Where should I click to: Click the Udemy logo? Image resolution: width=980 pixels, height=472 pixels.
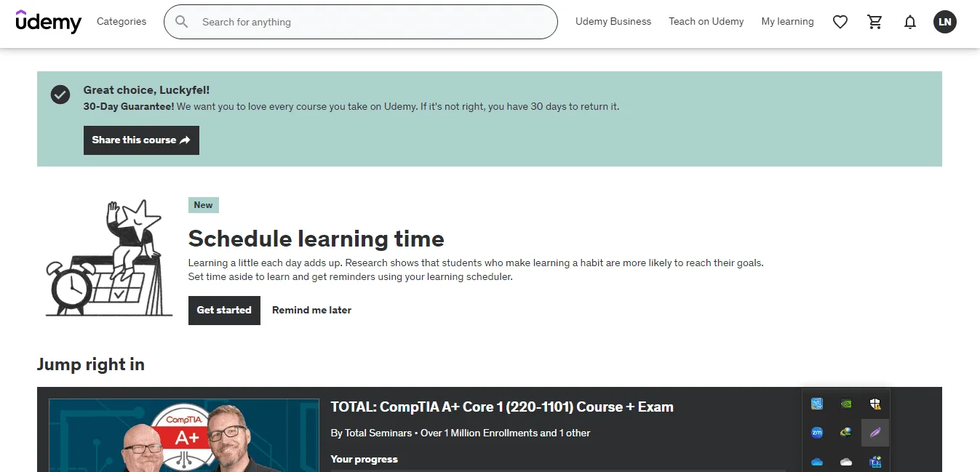(x=49, y=22)
